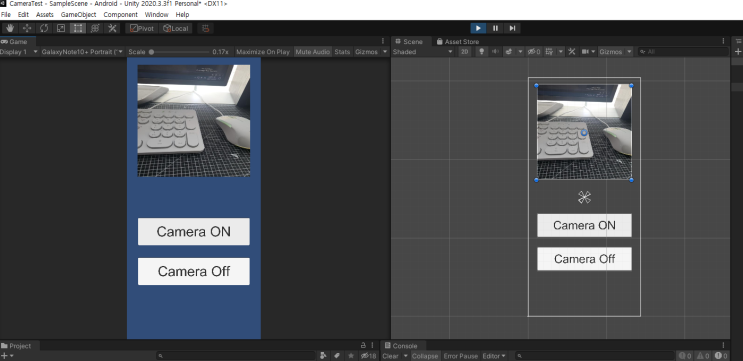Image resolution: width=743 pixels, height=361 pixels.
Task: Toggle console warning count filter
Action: (703, 356)
